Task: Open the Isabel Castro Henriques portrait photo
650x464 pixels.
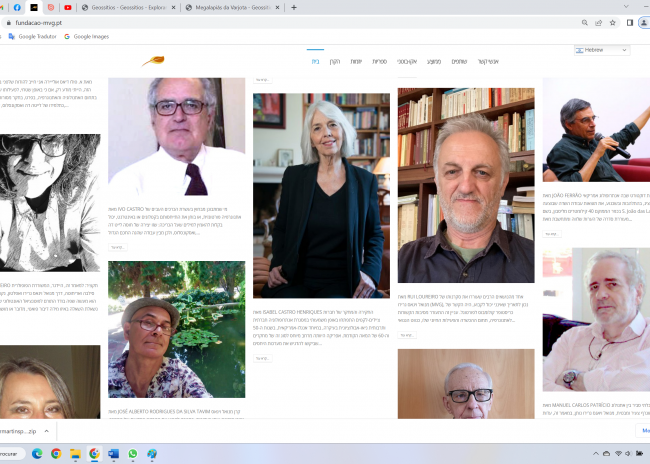Action: tap(321, 196)
